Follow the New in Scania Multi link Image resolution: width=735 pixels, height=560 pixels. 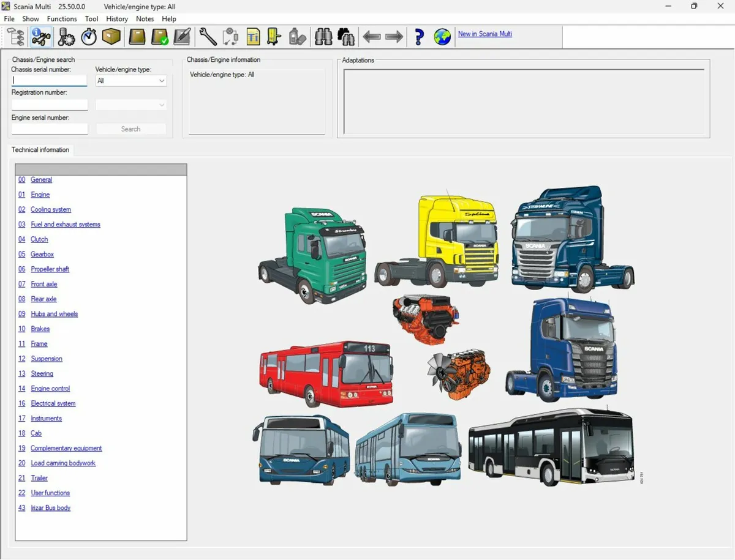484,34
